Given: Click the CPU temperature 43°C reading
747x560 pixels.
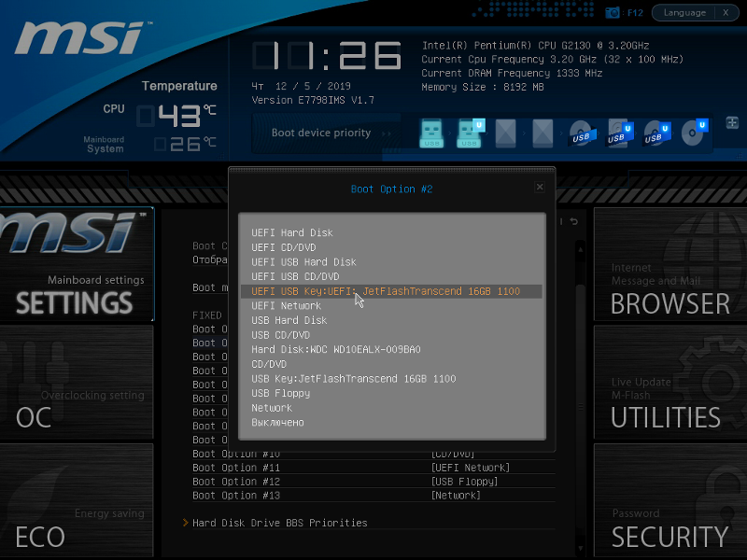Looking at the screenshot, I should (176, 116).
